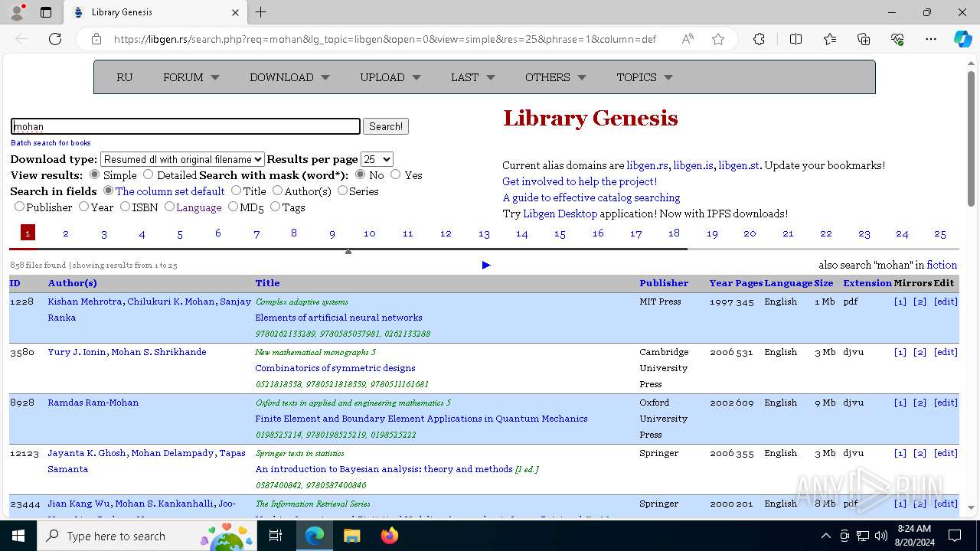This screenshot has width=980, height=551.
Task: Open mirror [1] for Combinatorics of symmetric designs
Action: [900, 352]
